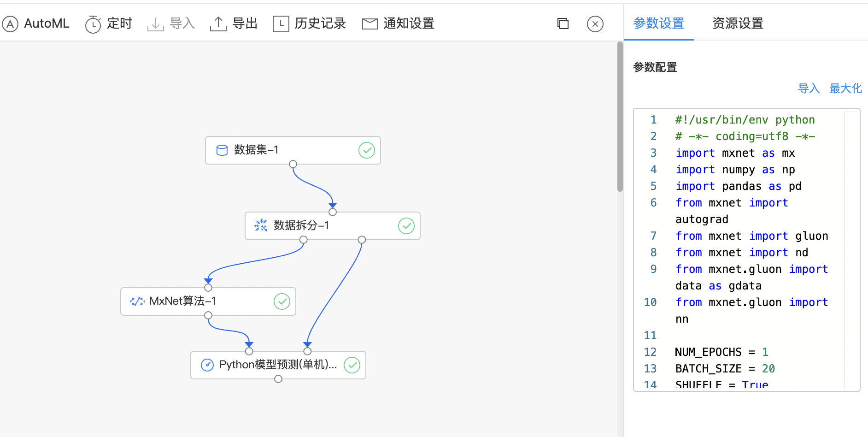Switch to the 参数设置 tab

[x=658, y=24]
